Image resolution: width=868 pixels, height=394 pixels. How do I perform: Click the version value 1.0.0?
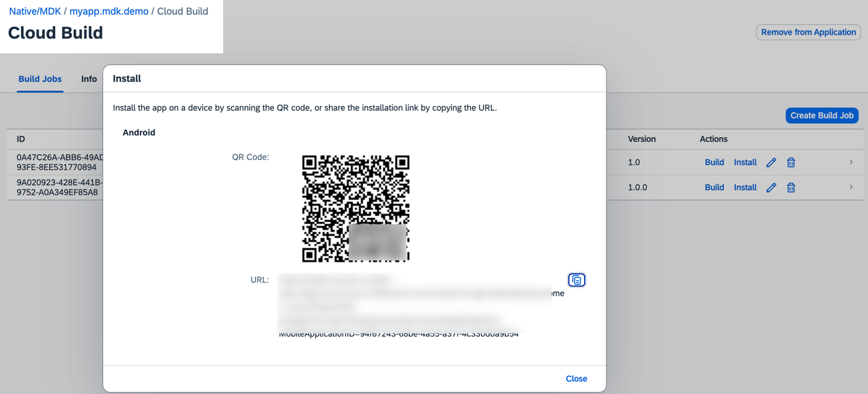[637, 187]
